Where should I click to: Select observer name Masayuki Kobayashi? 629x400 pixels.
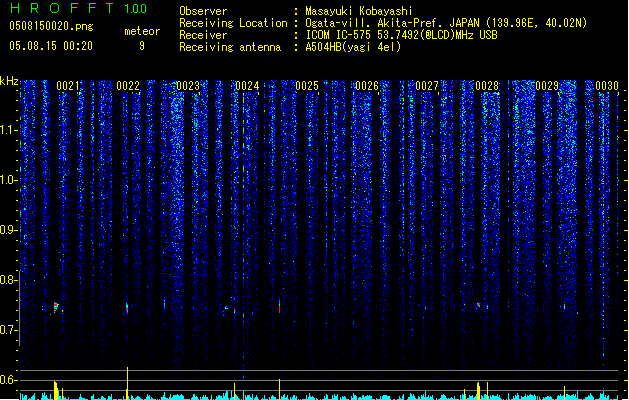pyautogui.click(x=359, y=11)
